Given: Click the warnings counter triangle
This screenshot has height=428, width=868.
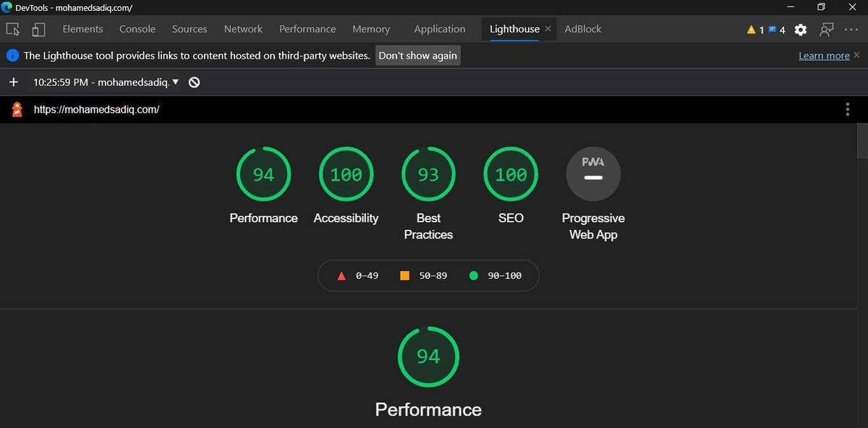Looking at the screenshot, I should pos(751,30).
